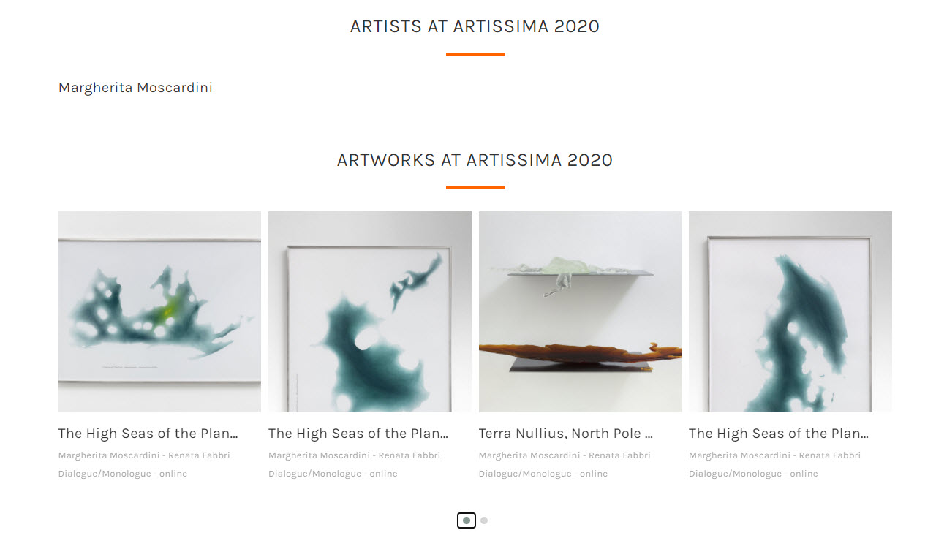Click Renata Fabbri line under the detached-fragment artwork
This screenshot has width=936, height=560.
[354, 455]
